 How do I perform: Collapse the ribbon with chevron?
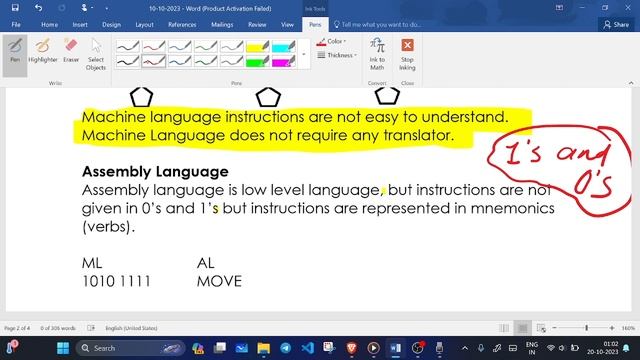631,83
